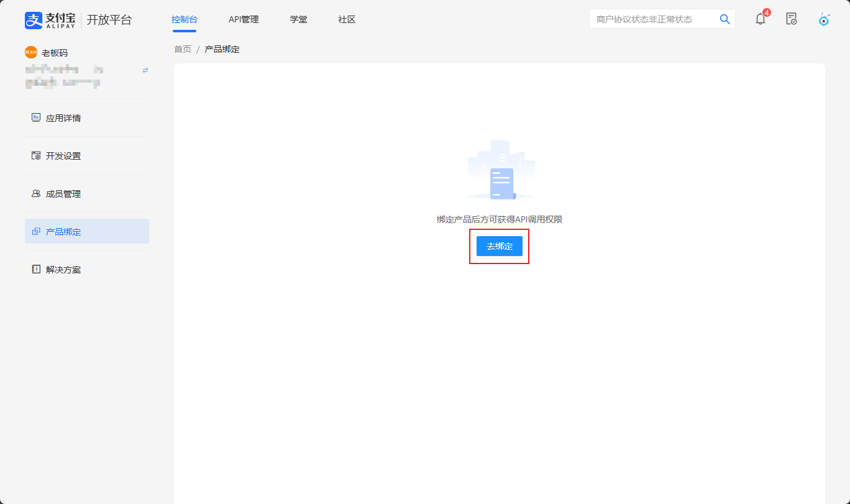Open 成员管理 in the sidebar
The image size is (850, 504).
pyautogui.click(x=63, y=194)
